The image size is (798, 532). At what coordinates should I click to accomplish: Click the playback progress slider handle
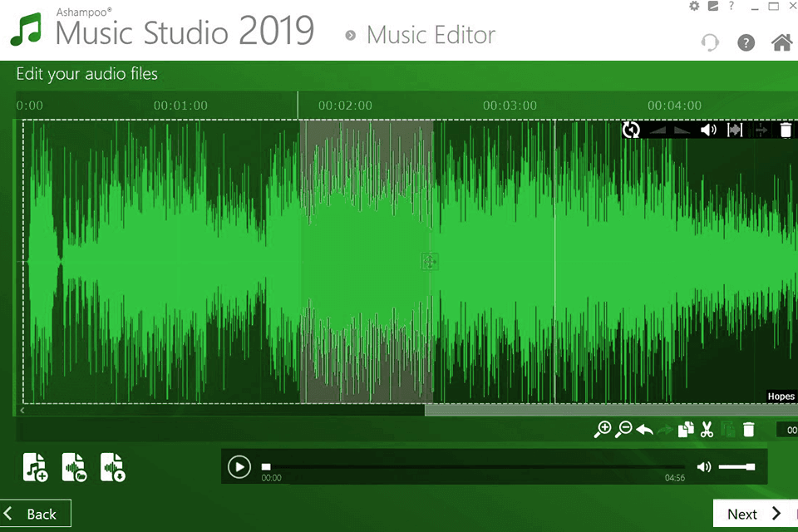tap(266, 467)
